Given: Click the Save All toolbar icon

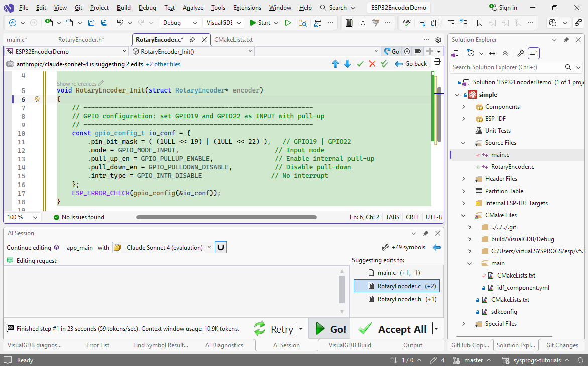Looking at the screenshot, I should (x=104, y=23).
